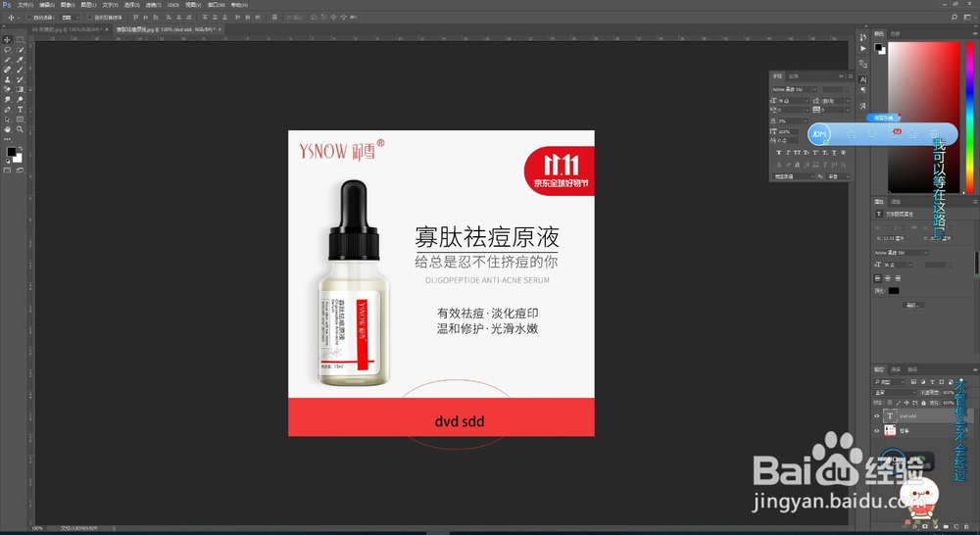
Task: Toggle the show transform controls checkbox
Action: (x=89, y=17)
